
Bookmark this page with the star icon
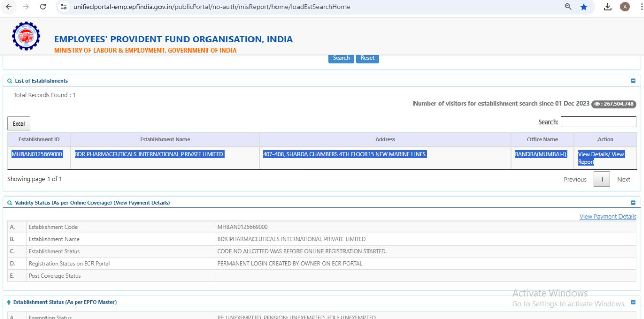[584, 7]
